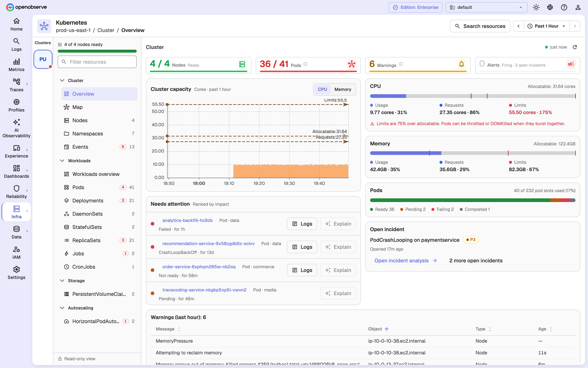The width and height of the screenshot is (588, 368).
Task: Open the default organization dropdown
Action: [486, 7]
